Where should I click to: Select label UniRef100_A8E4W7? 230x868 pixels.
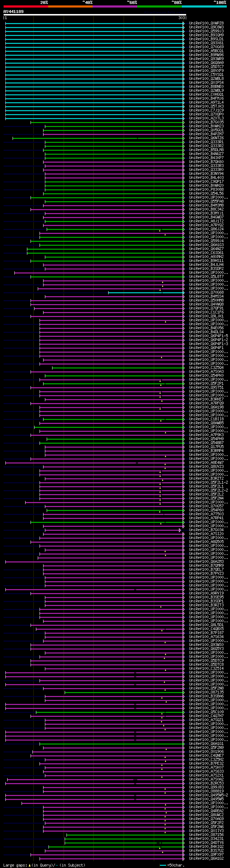206,462
